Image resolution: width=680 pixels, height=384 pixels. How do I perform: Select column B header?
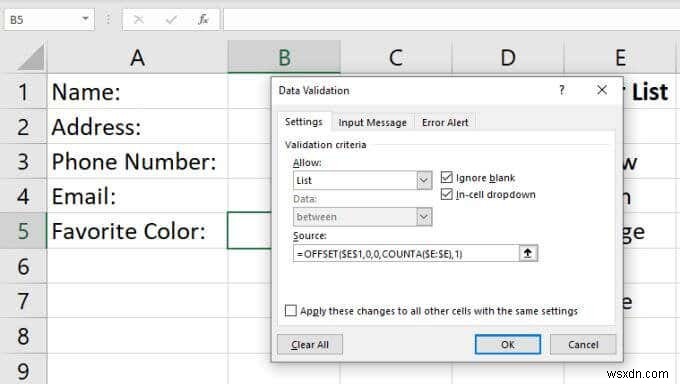[x=284, y=57]
